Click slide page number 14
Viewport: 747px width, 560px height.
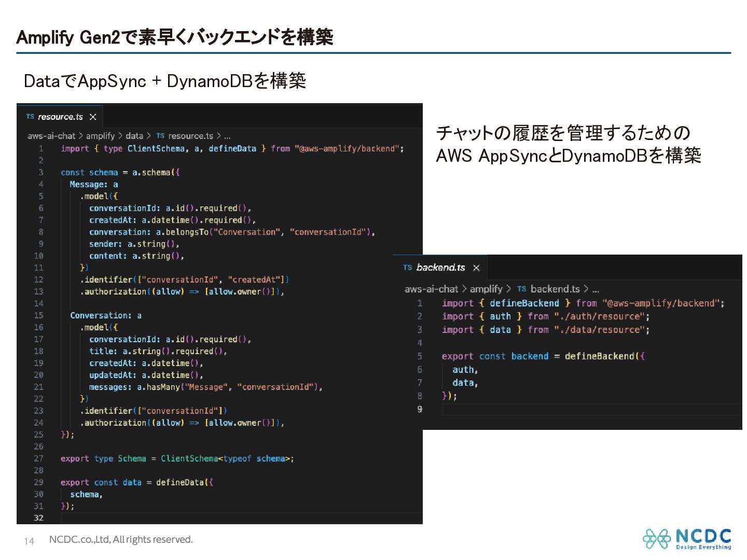click(x=29, y=541)
